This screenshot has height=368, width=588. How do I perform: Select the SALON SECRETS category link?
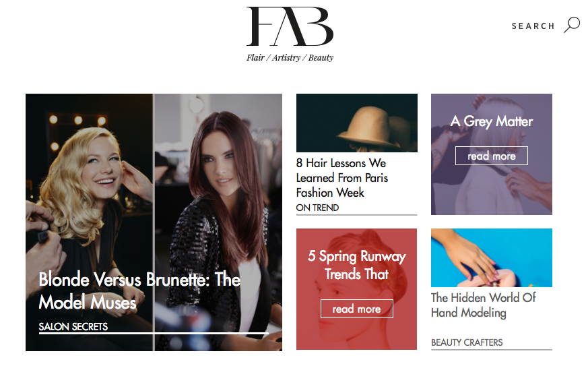73,327
